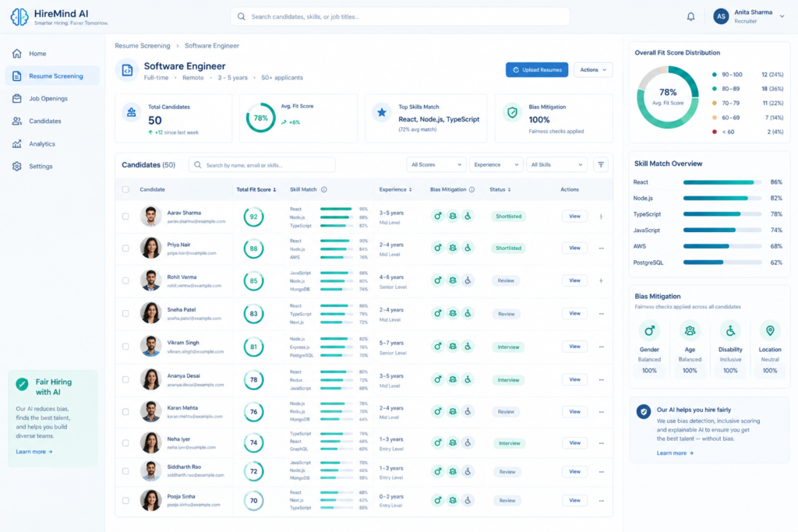Click Bias Mitigation info icon in table header

point(471,190)
